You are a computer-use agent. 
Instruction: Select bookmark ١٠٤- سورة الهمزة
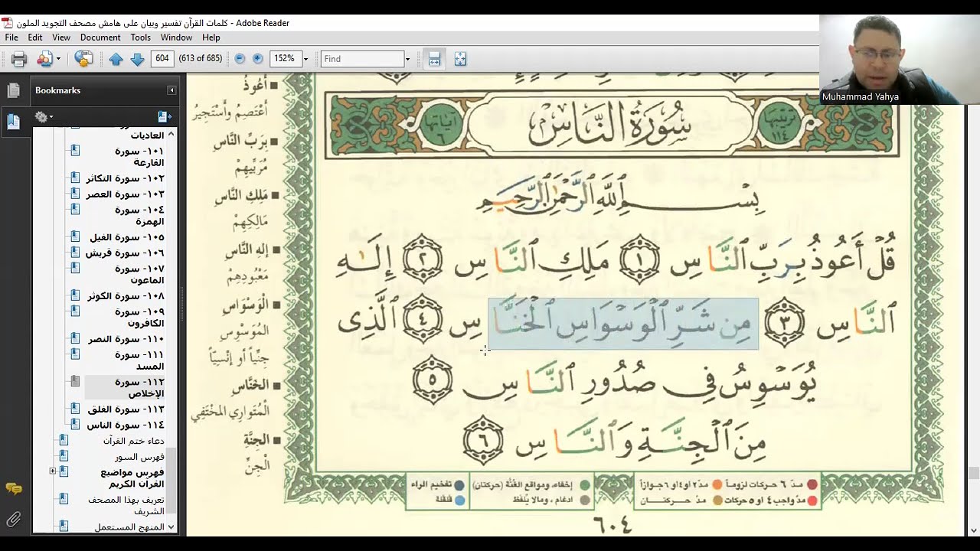pos(139,215)
